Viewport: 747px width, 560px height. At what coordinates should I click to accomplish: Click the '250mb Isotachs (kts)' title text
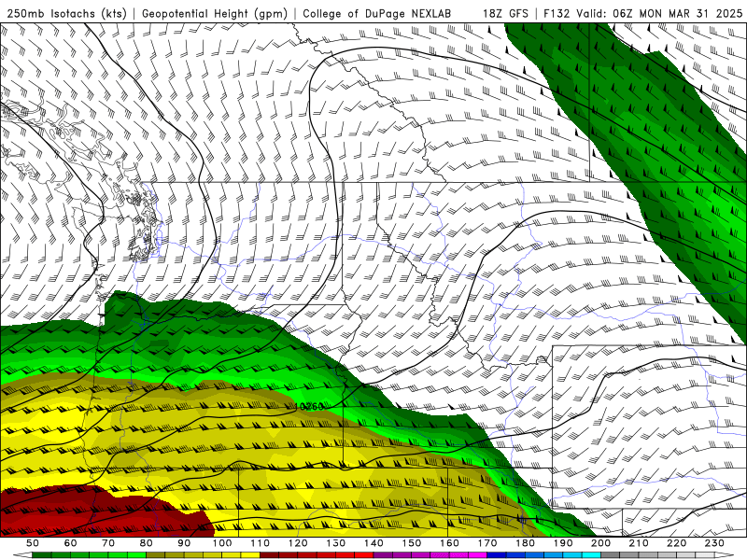pos(66,14)
